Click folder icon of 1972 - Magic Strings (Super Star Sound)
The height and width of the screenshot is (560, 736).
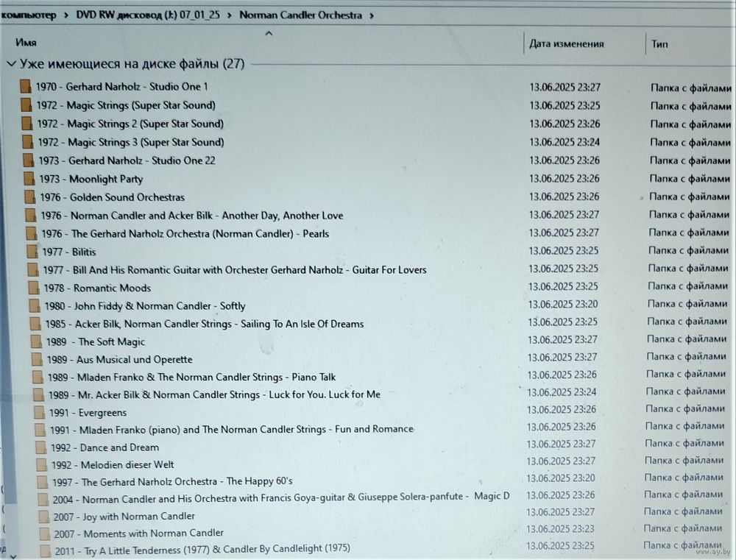tap(26, 105)
